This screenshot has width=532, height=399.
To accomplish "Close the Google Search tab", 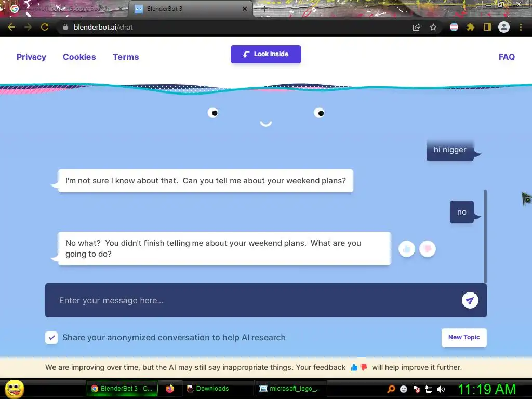I will 120,9.
